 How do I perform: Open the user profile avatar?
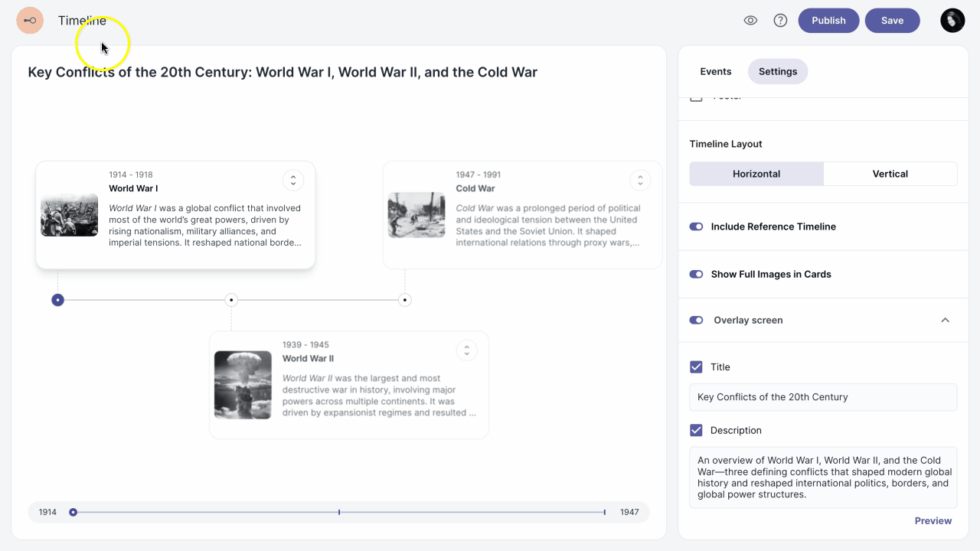[x=952, y=21]
